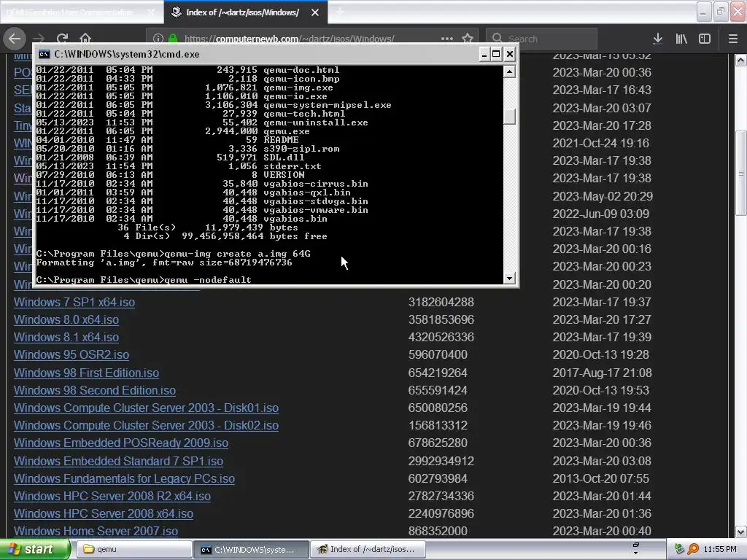Image resolution: width=747 pixels, height=560 pixels.
Task: Click file size 868352000
Action: pos(438,531)
